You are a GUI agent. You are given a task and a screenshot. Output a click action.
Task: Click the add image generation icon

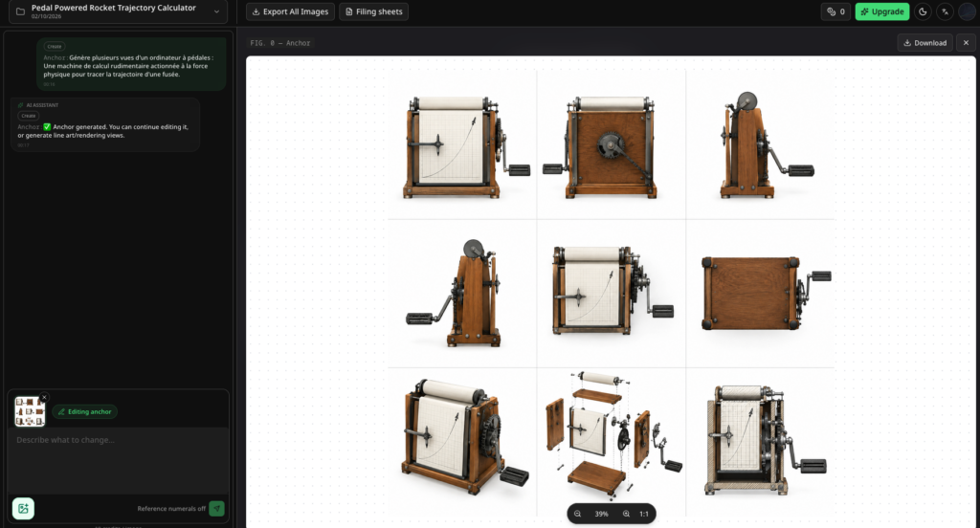(x=23, y=509)
